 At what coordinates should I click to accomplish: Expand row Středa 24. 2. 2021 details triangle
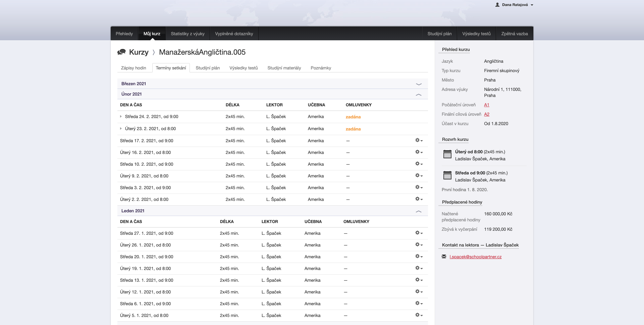pyautogui.click(x=121, y=117)
